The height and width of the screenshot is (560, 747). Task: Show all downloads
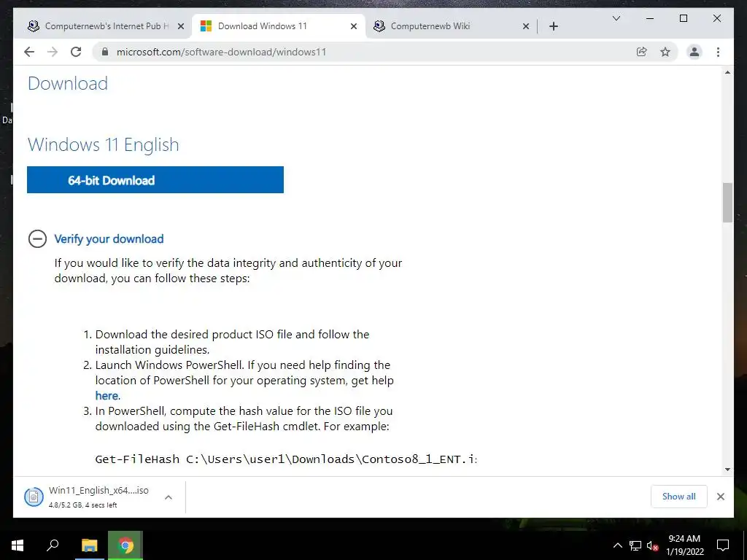click(679, 497)
